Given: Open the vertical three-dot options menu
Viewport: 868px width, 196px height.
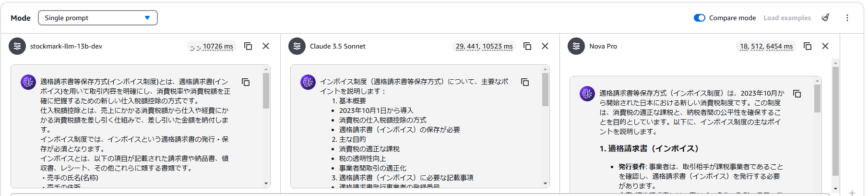Looking at the screenshot, I should tap(847, 18).
